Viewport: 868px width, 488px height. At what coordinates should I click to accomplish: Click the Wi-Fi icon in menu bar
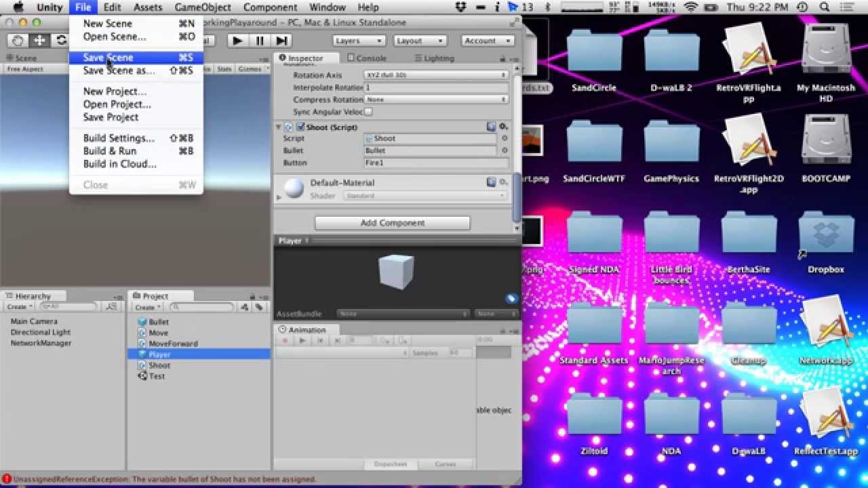pos(691,7)
